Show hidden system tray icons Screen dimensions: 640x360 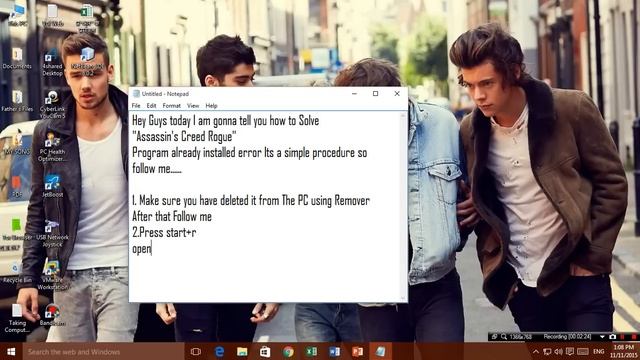point(536,351)
